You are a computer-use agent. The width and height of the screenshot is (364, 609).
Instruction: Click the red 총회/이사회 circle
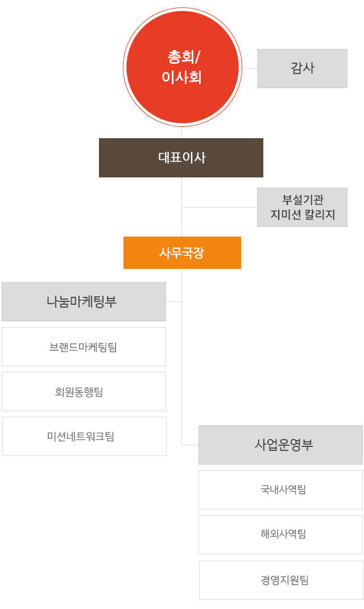[182, 67]
